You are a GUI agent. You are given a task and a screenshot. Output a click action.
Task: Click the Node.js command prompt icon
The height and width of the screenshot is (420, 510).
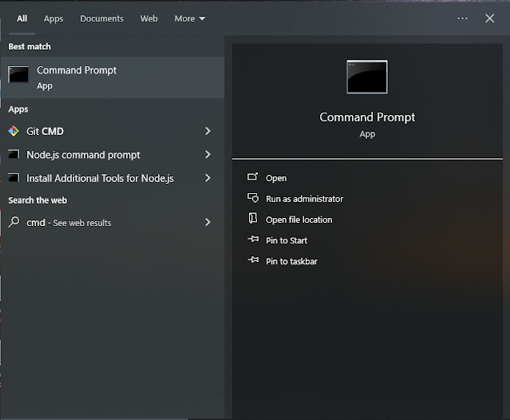[14, 154]
